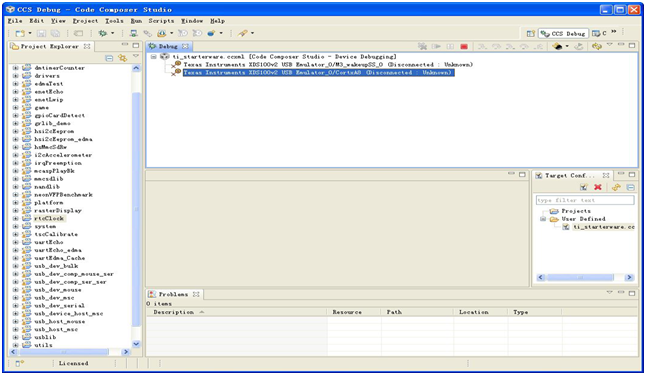Image resolution: width=646 pixels, height=375 pixels.
Task: Open the Project menu
Action: coord(85,21)
